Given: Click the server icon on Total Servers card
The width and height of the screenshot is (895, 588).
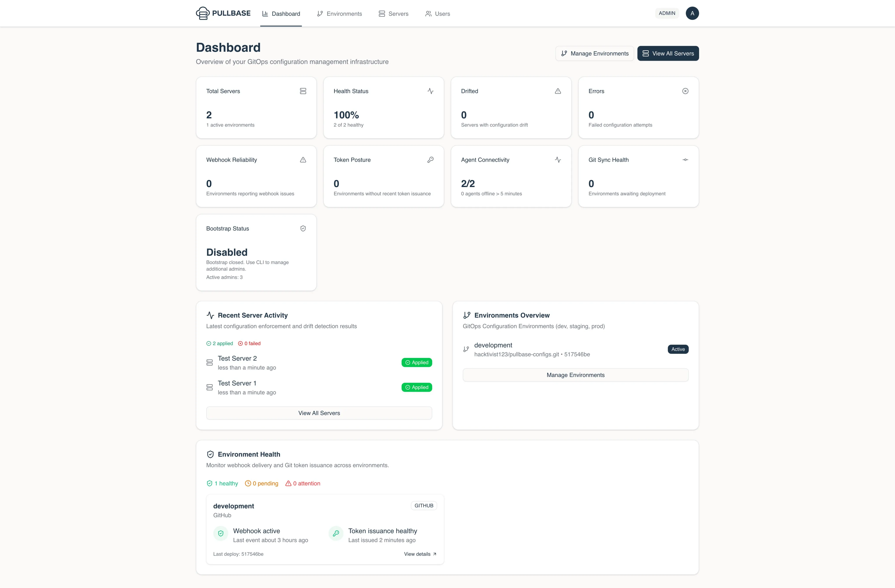Looking at the screenshot, I should pyautogui.click(x=303, y=91).
